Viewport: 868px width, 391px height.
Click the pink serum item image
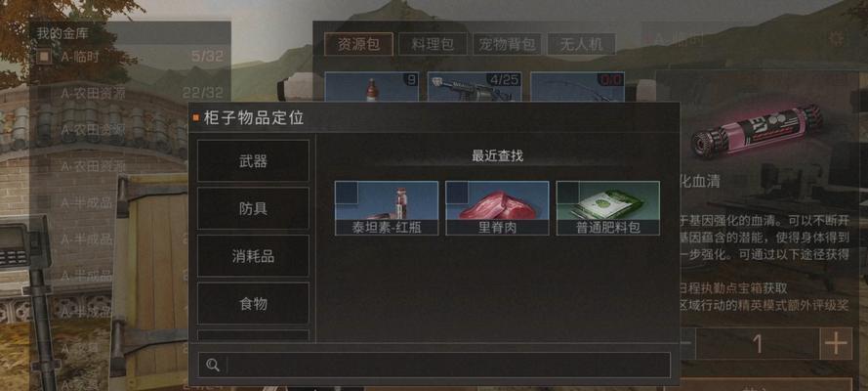(x=758, y=131)
